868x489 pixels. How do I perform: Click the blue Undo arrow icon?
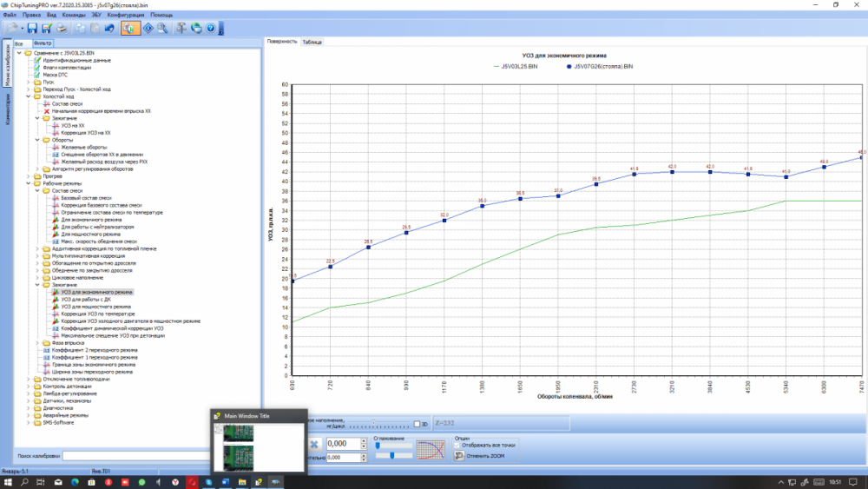[x=109, y=29]
